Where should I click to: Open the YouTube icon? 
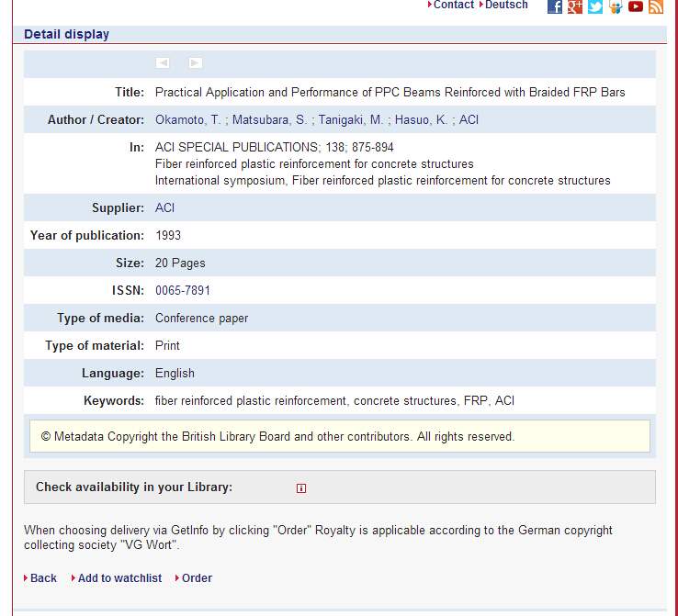point(636,6)
